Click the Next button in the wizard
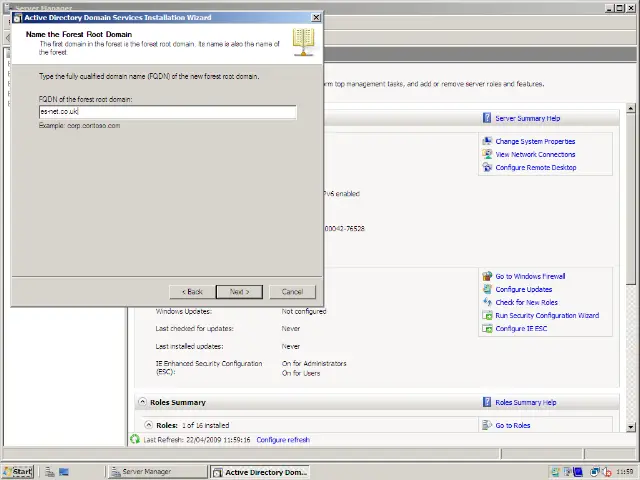The width and height of the screenshot is (640, 480). [x=240, y=292]
